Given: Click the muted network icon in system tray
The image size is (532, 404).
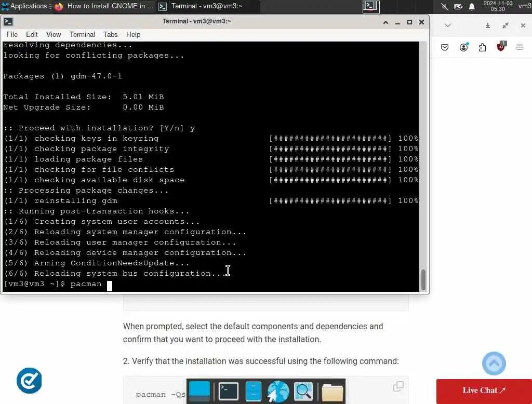Looking at the screenshot, I should (x=445, y=6).
